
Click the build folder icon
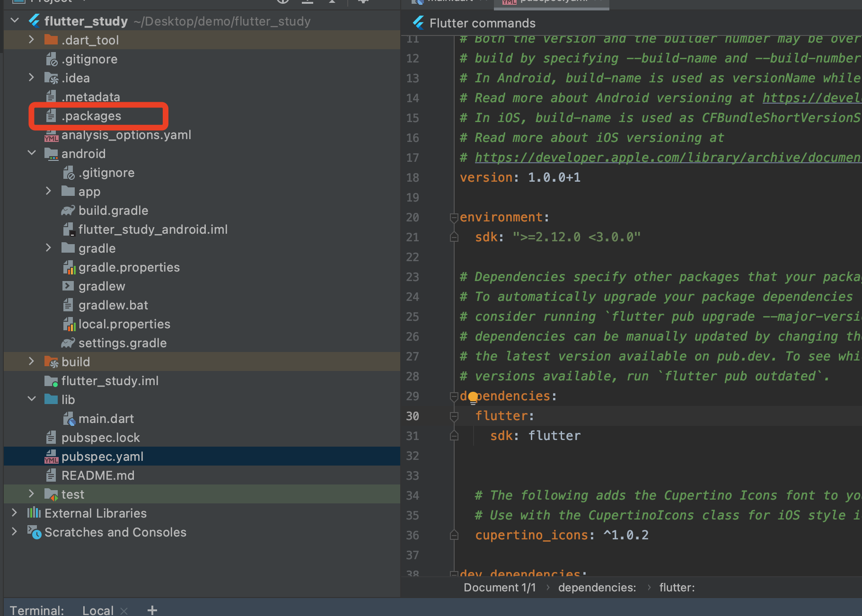coord(51,362)
